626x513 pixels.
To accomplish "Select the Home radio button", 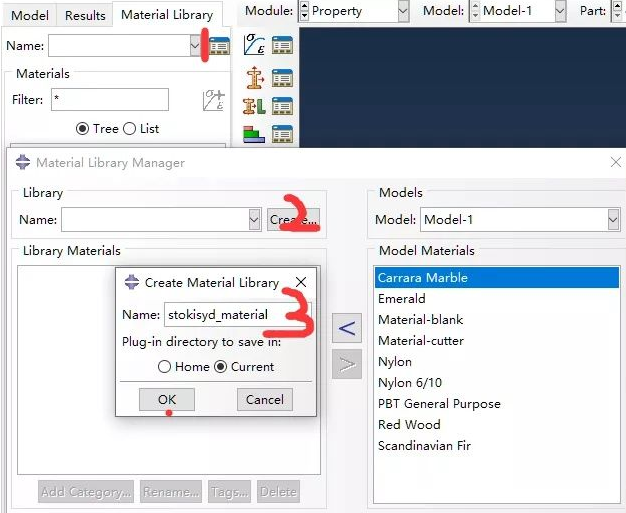I will [165, 367].
